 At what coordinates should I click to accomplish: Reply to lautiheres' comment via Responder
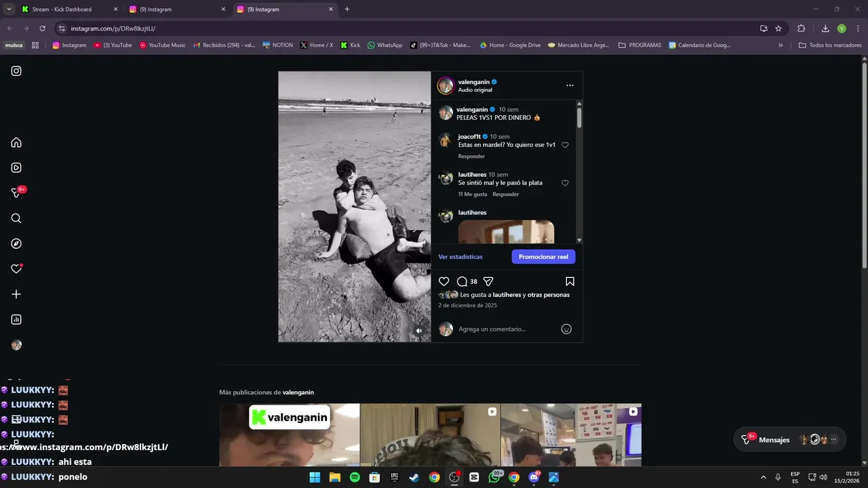505,195
